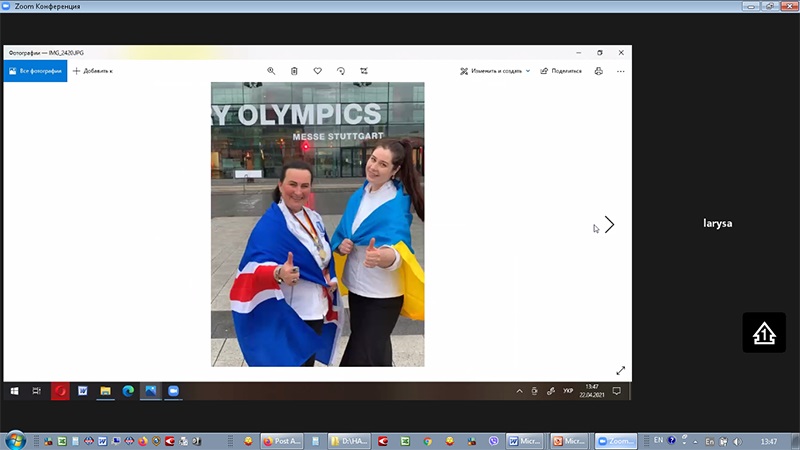Screen dimensions: 800x450
Task: Click the 'Поделиться' share button
Action: click(x=560, y=71)
